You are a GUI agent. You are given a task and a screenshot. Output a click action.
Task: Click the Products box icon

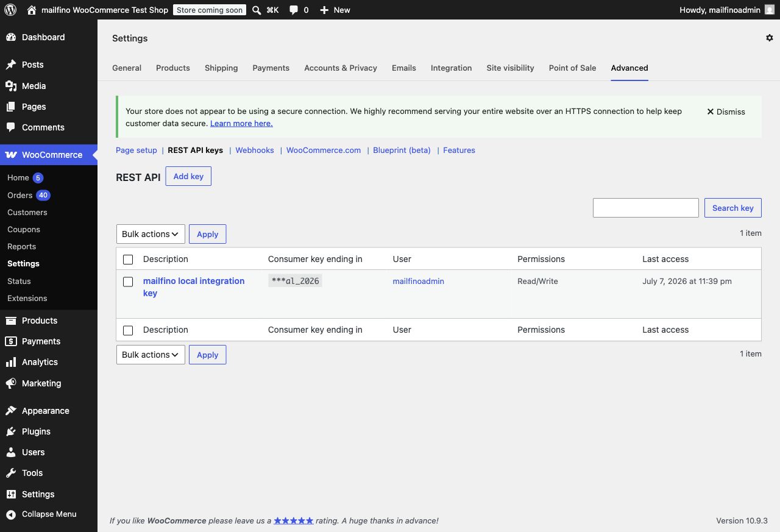tap(11, 321)
